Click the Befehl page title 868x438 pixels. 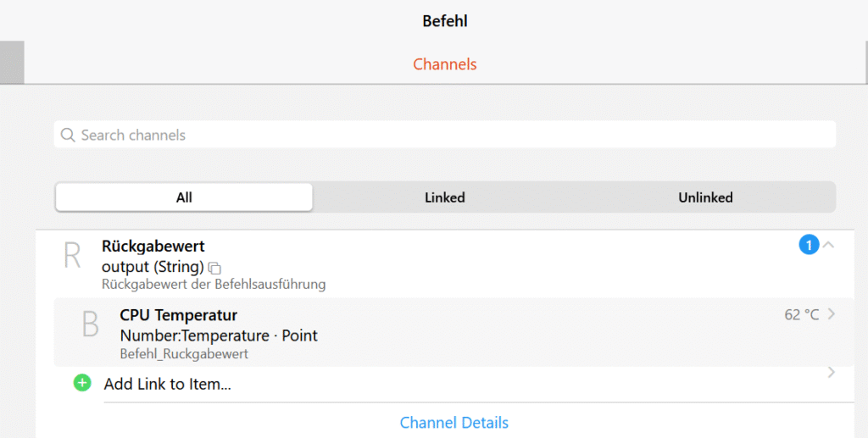tap(444, 21)
